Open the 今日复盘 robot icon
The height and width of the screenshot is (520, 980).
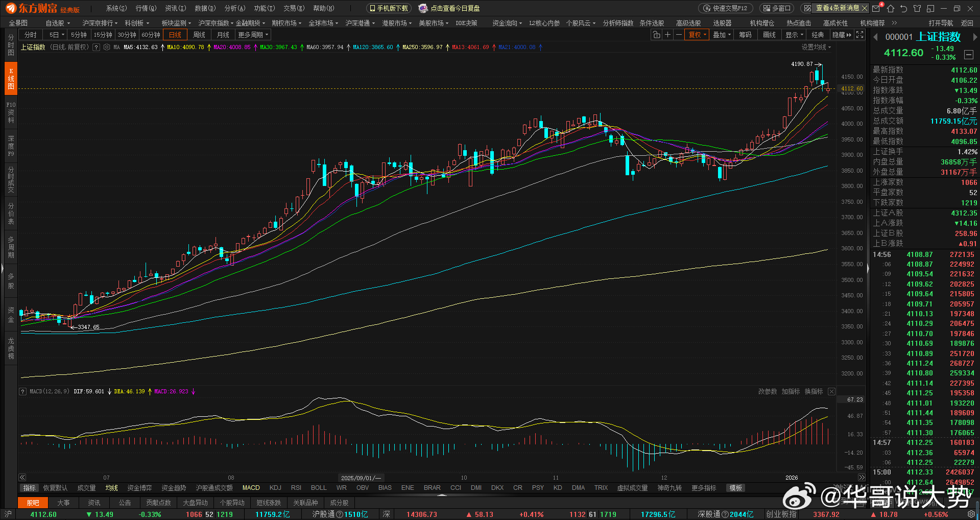[x=423, y=8]
